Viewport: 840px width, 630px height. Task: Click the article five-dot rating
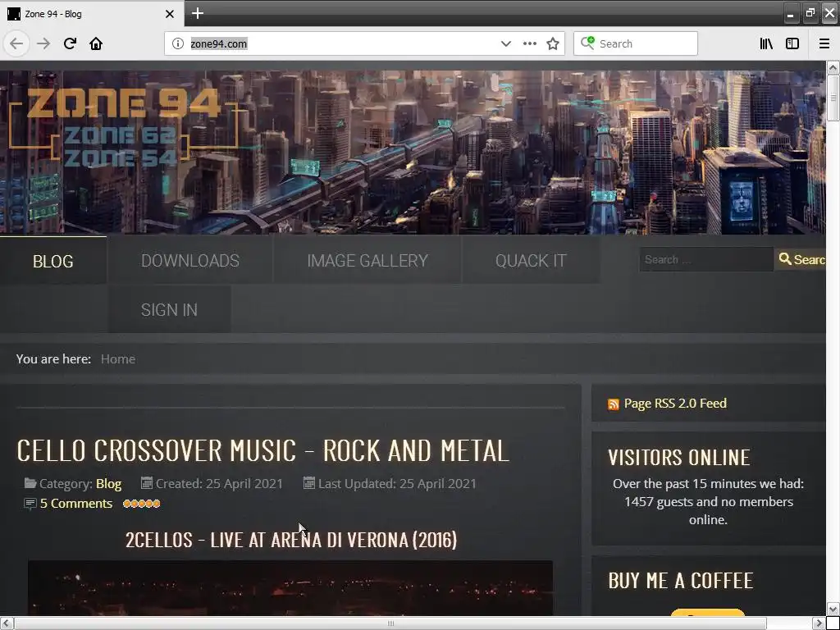141,504
